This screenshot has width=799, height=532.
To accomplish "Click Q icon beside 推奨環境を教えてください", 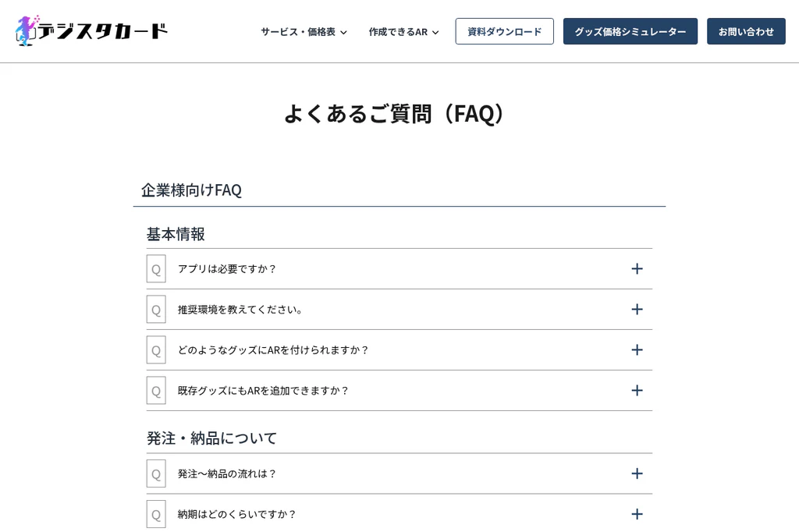I will click(156, 310).
